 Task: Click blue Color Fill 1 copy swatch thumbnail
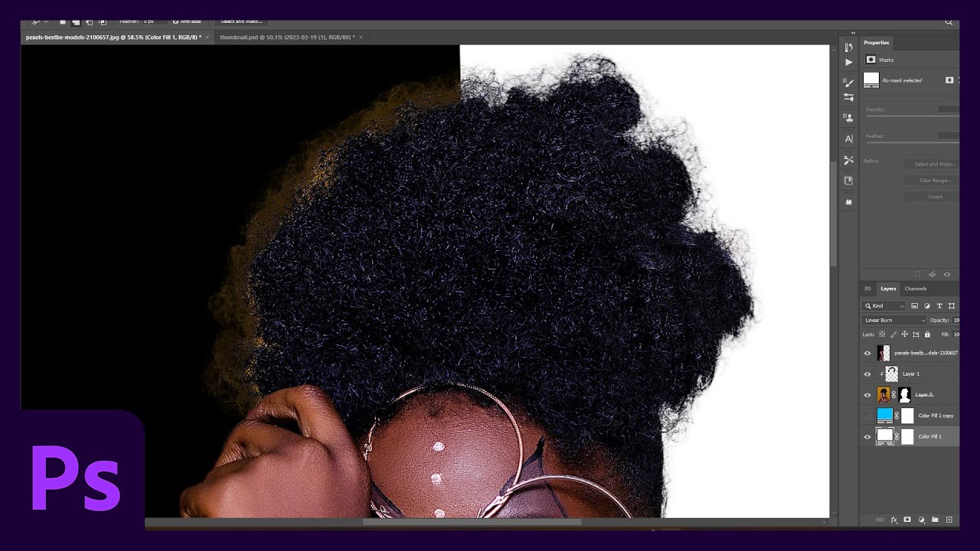click(x=885, y=416)
